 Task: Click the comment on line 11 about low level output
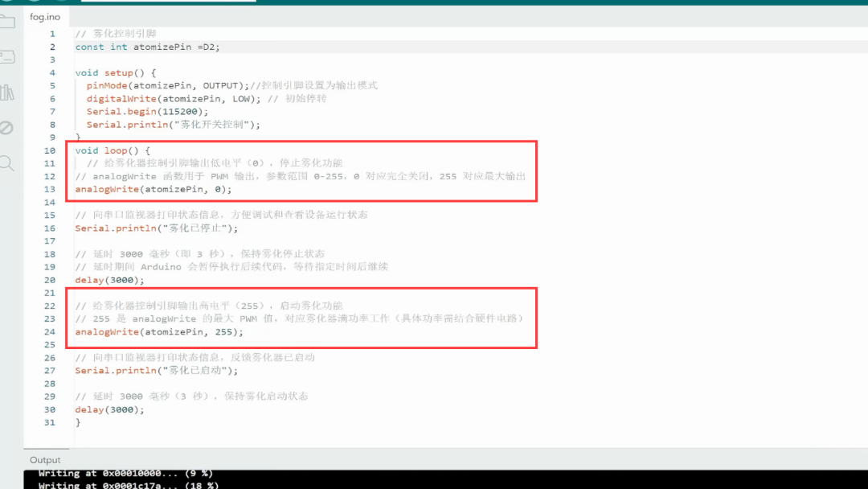pos(215,163)
